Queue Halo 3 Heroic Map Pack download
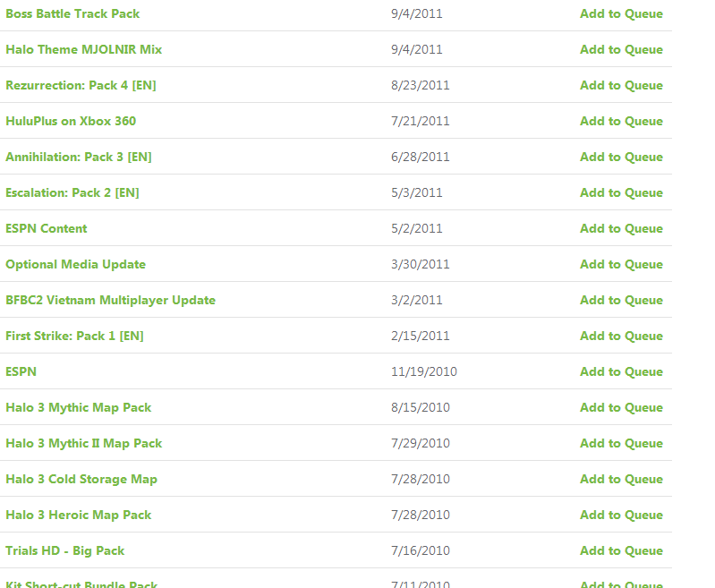The height and width of the screenshot is (588, 715). click(x=621, y=515)
